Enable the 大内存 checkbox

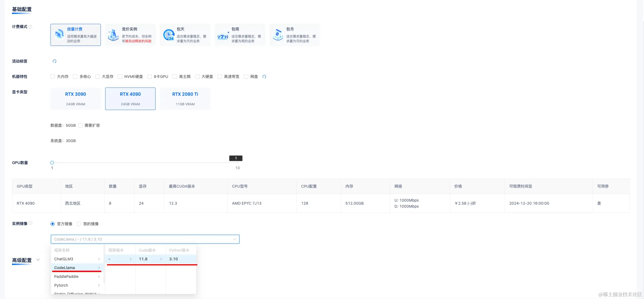53,77
